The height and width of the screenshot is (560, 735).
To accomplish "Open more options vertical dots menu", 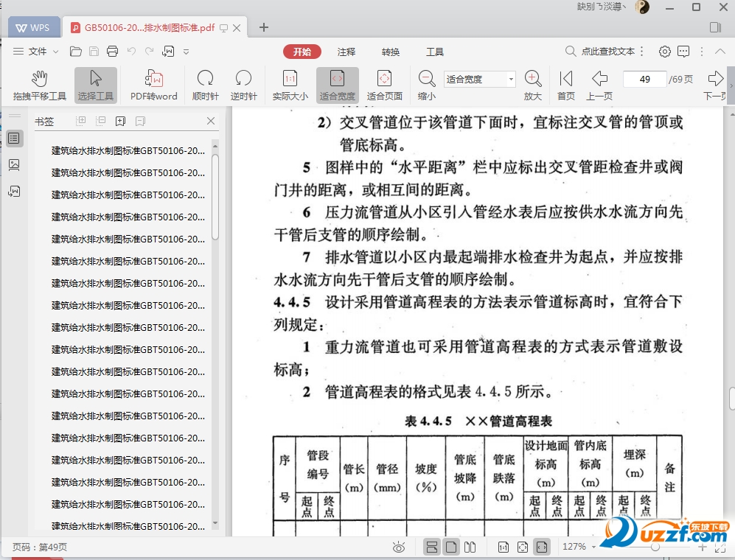I will [702, 52].
